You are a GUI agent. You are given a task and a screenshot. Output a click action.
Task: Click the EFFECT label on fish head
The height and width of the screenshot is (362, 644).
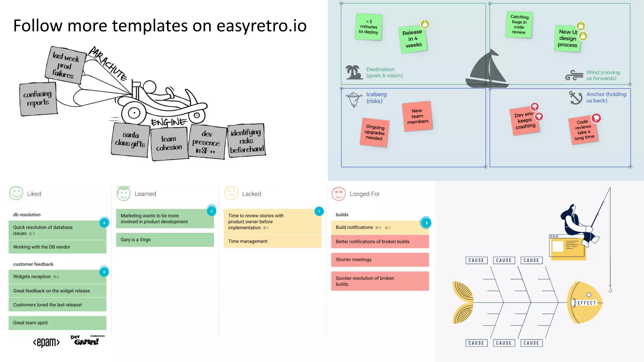click(586, 303)
